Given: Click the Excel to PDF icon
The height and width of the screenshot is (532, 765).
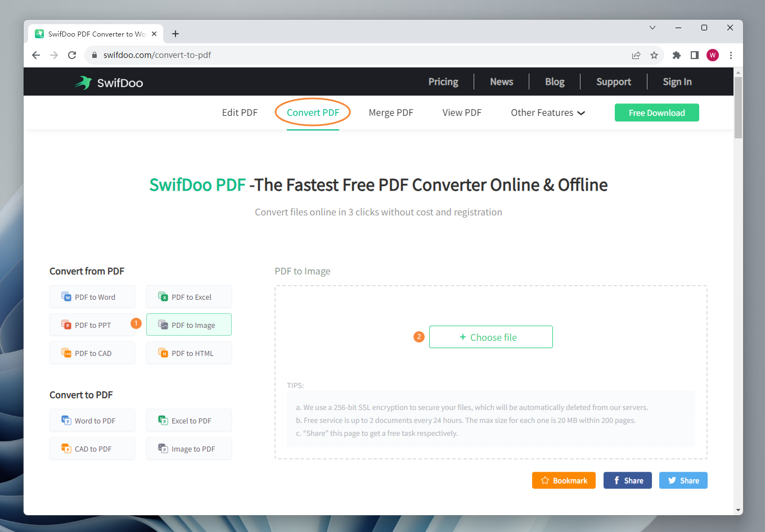Looking at the screenshot, I should pyautogui.click(x=163, y=420).
